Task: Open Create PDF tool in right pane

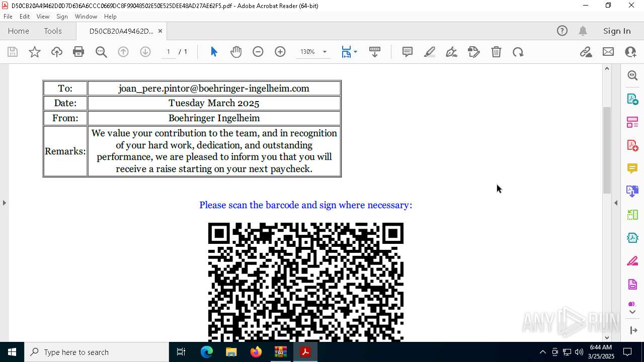Action: (x=632, y=145)
